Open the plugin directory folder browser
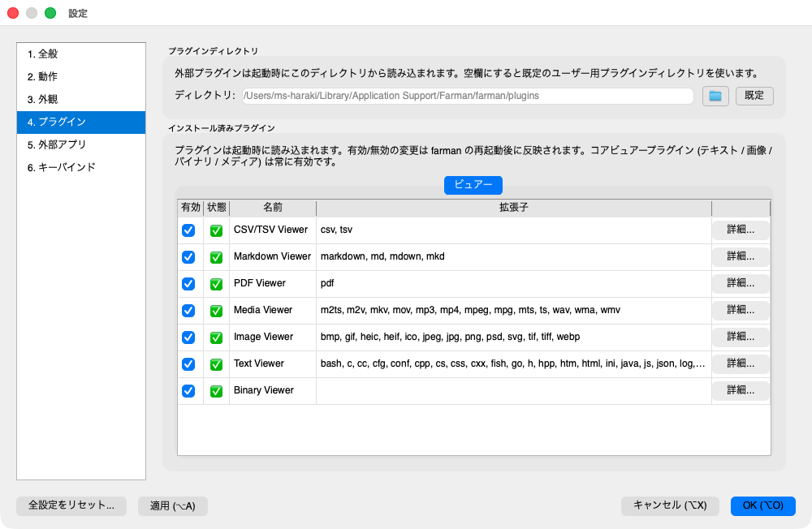The image size is (812, 529). tap(715, 97)
